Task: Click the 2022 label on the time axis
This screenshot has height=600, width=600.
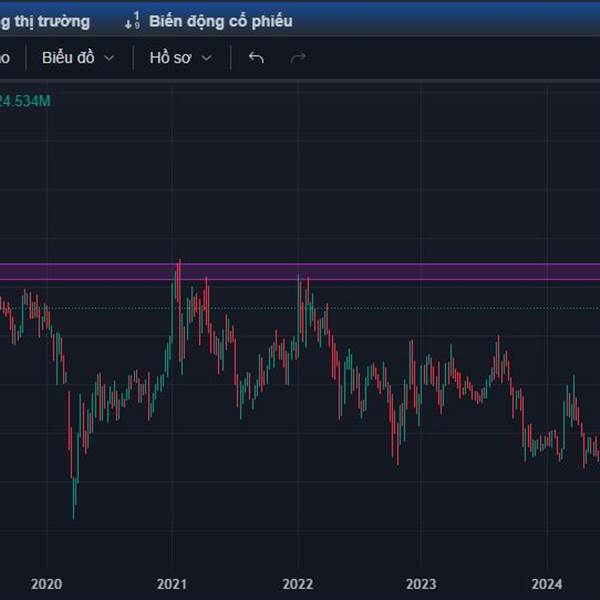Action: click(x=297, y=584)
